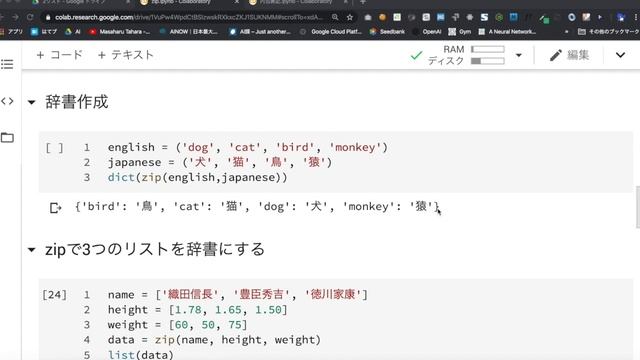Toggle the dict cell output icon

pyautogui.click(x=55, y=208)
